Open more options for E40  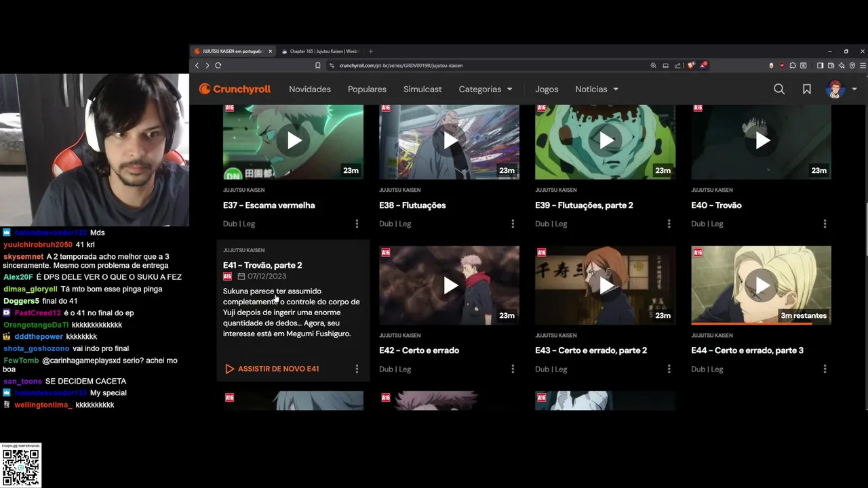(x=825, y=224)
